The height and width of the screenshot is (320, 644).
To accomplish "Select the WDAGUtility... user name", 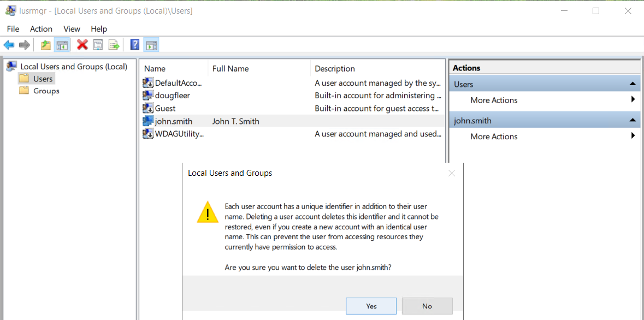I will click(x=180, y=134).
